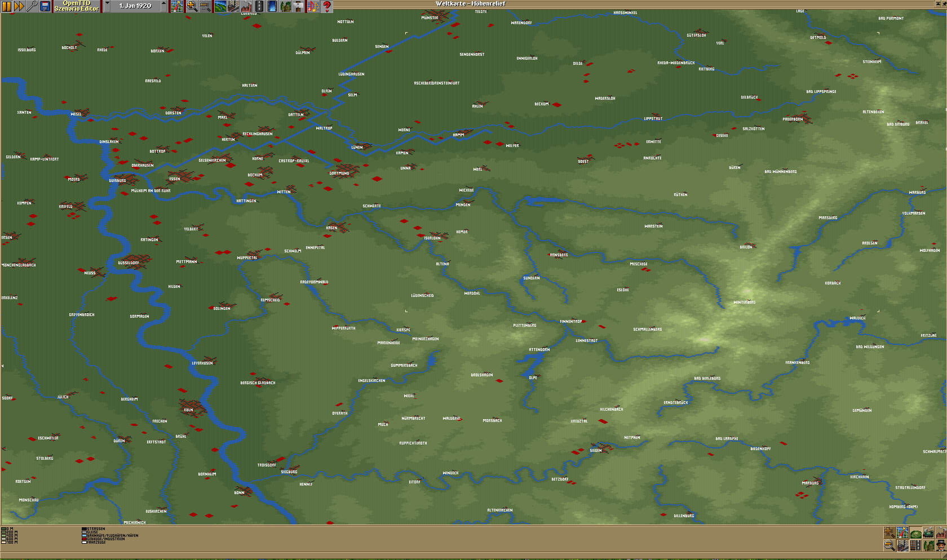Open the town generation tool
This screenshot has height=560, width=947.
[x=233, y=6]
